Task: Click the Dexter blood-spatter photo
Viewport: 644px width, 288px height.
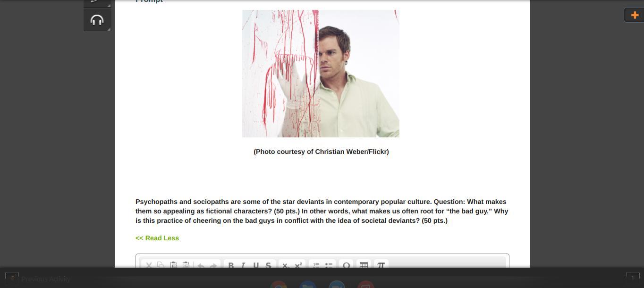Action: coord(321,74)
